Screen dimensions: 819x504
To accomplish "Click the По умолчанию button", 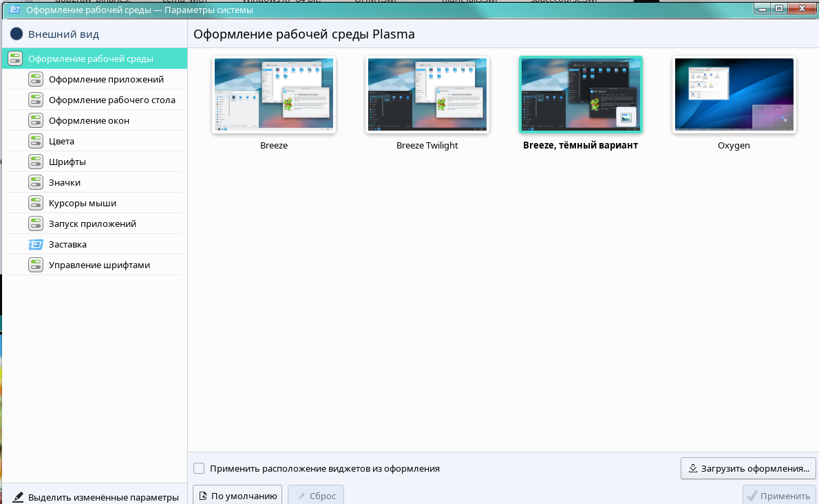I will 237,495.
